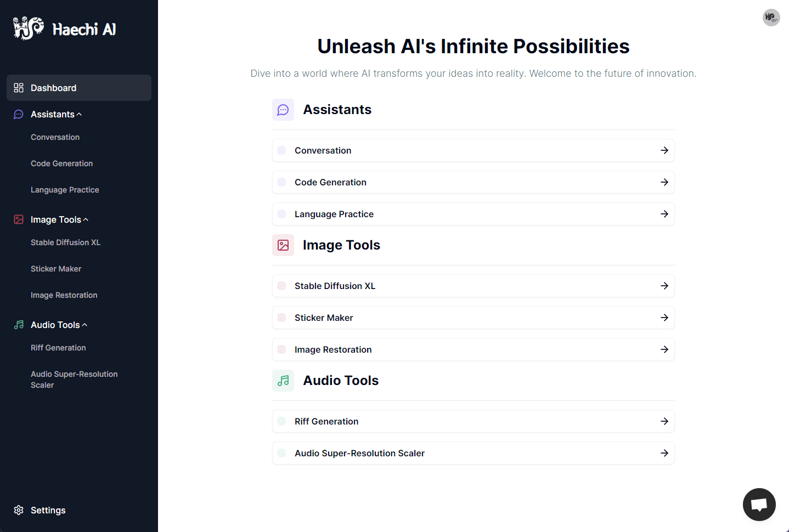Open the Audio Super-Resolution Scaler card

click(473, 453)
